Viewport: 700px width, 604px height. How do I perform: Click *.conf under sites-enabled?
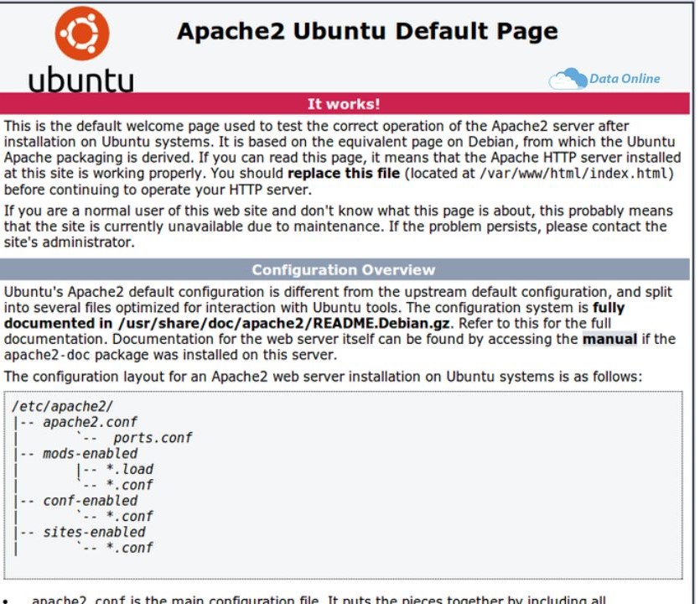[129, 547]
